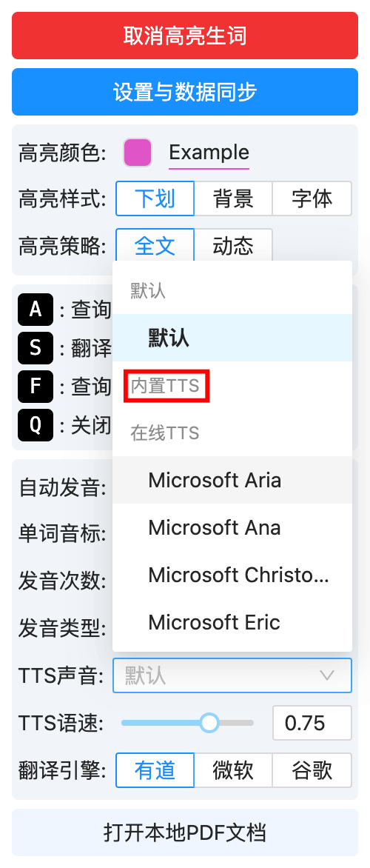Screen dimensions: 370x868
Task: Click the S shortcut key icon
Action: tap(36, 348)
